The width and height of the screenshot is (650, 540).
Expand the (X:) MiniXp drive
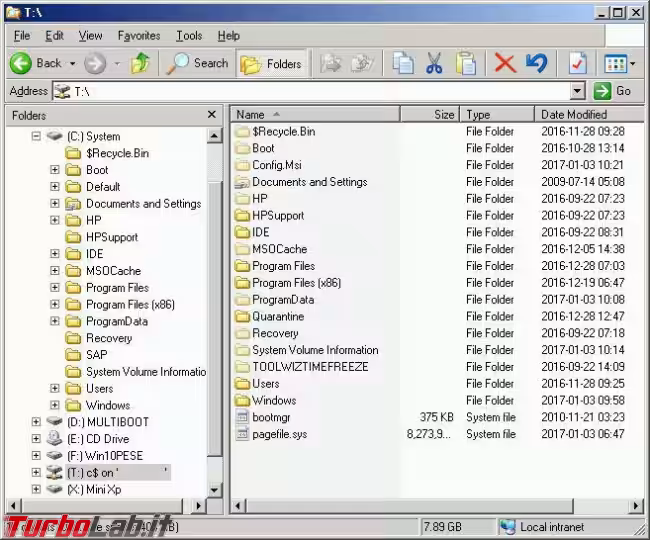click(x=36, y=489)
